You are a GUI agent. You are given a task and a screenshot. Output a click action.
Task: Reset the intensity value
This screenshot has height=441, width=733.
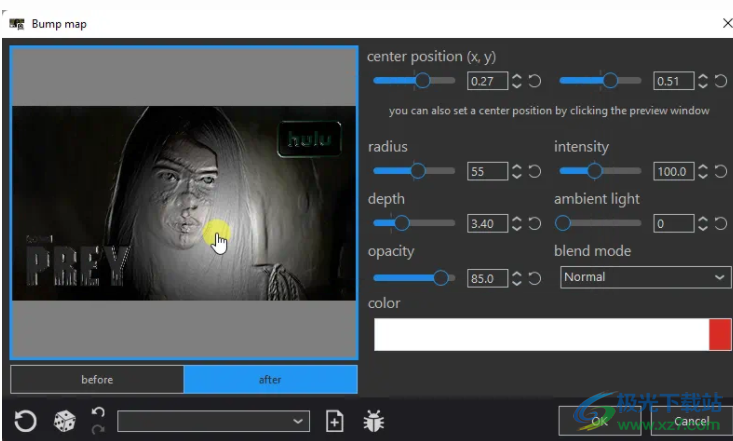721,171
